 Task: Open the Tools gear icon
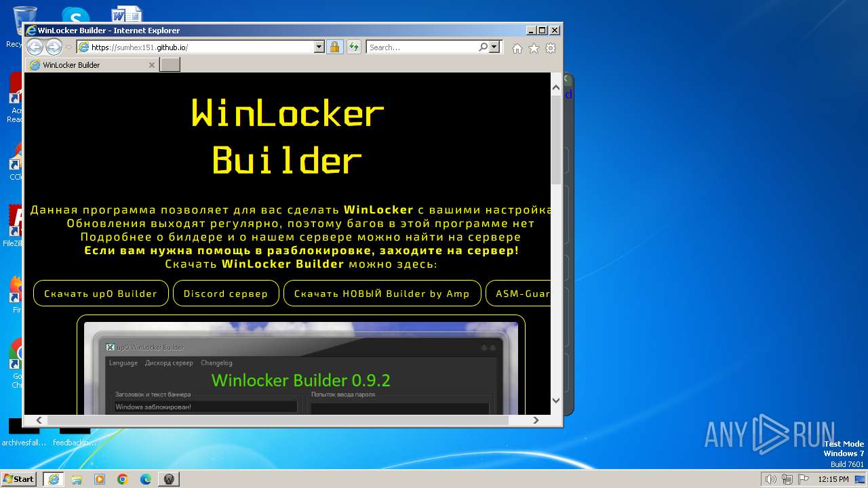(551, 48)
